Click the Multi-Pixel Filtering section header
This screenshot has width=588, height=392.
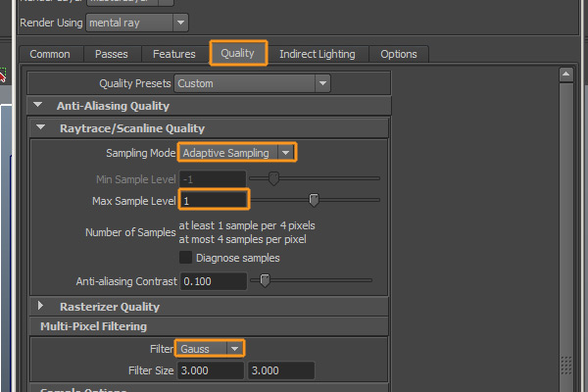[x=209, y=326]
